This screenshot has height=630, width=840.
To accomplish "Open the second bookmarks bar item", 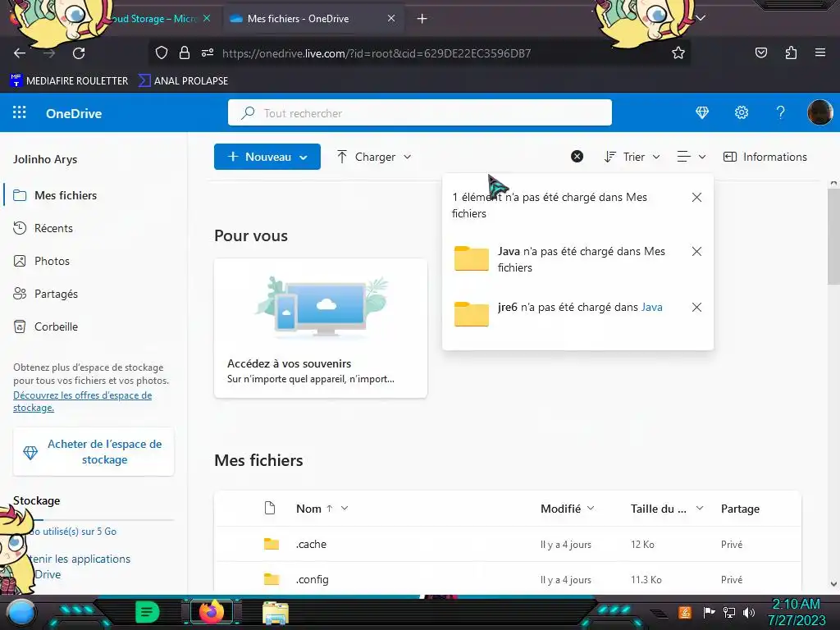I will tap(183, 80).
